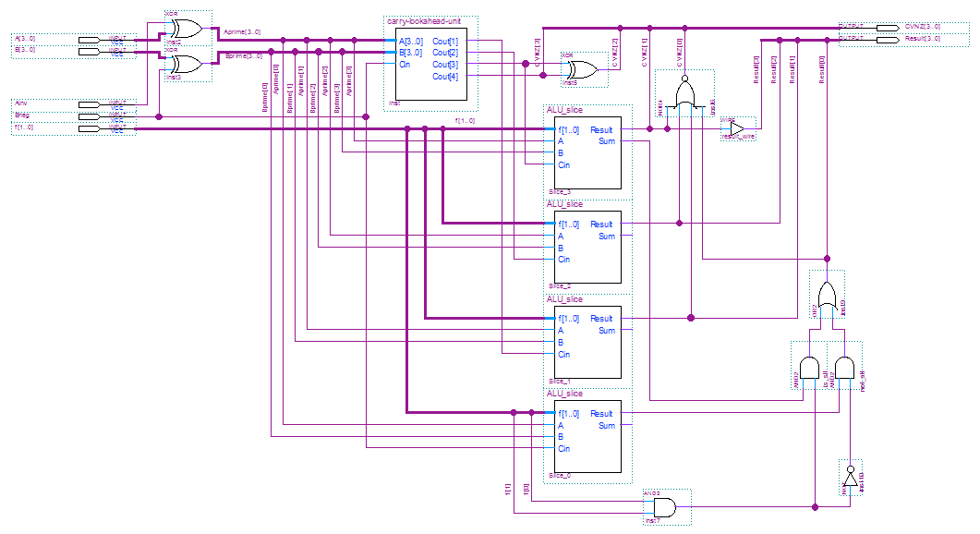
Task: Click the is_slt AND2 gate
Action: pos(810,368)
